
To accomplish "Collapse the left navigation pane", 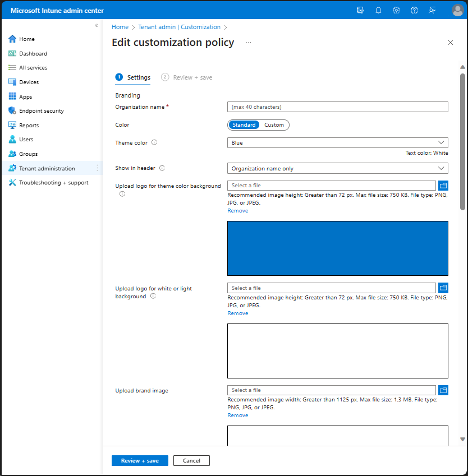I will pyautogui.click(x=96, y=25).
